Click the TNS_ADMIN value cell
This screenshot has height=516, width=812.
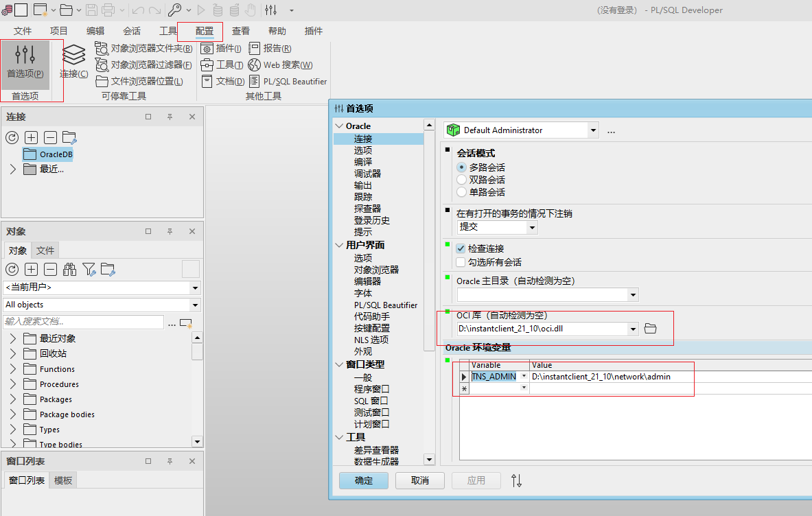click(x=671, y=376)
